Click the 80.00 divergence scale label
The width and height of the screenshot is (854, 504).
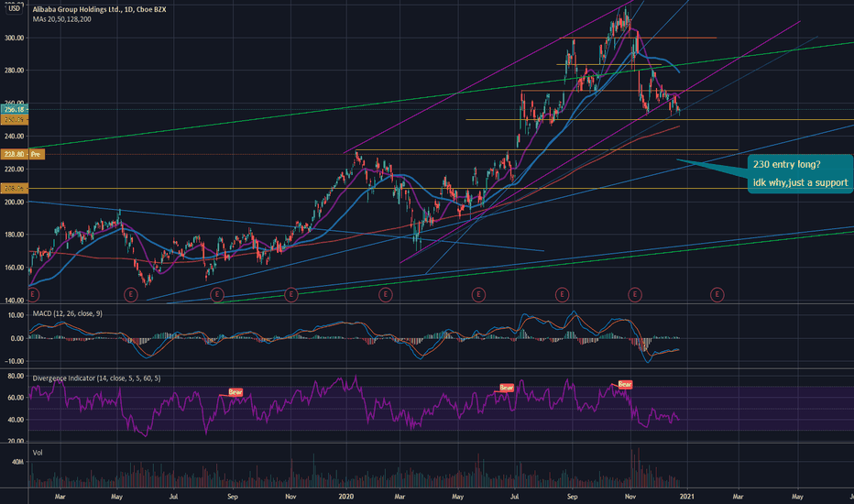pos(16,376)
